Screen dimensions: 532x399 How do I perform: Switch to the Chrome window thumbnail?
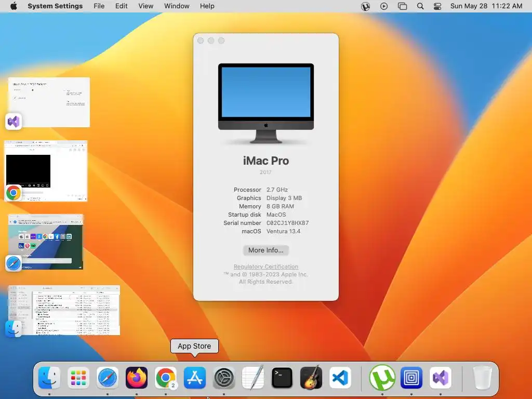click(46, 170)
